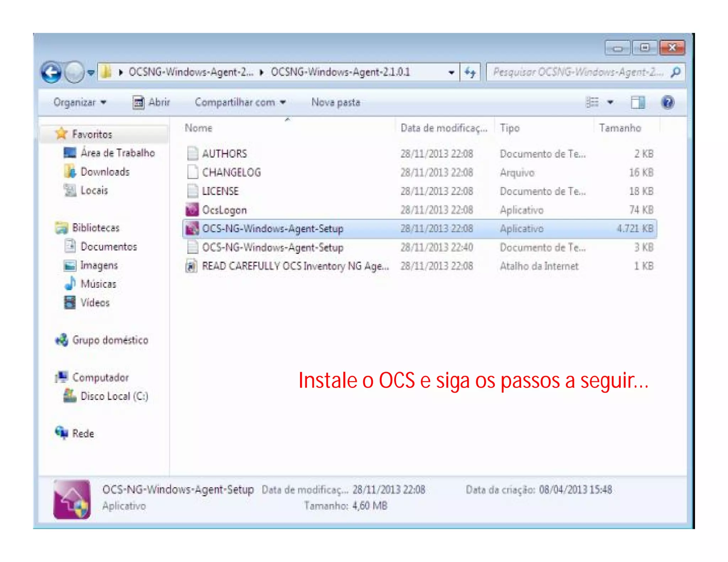Click Data da criação value in details pane

tap(576, 490)
